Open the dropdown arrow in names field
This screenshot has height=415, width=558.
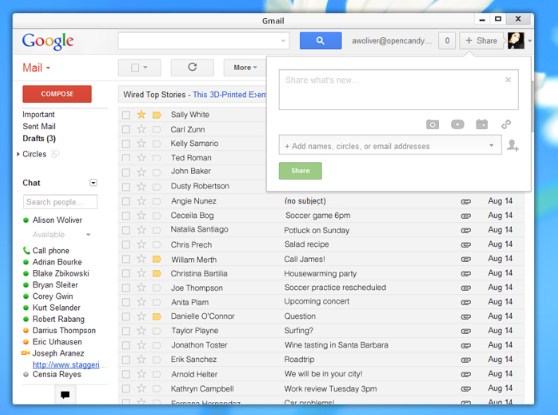[491, 145]
